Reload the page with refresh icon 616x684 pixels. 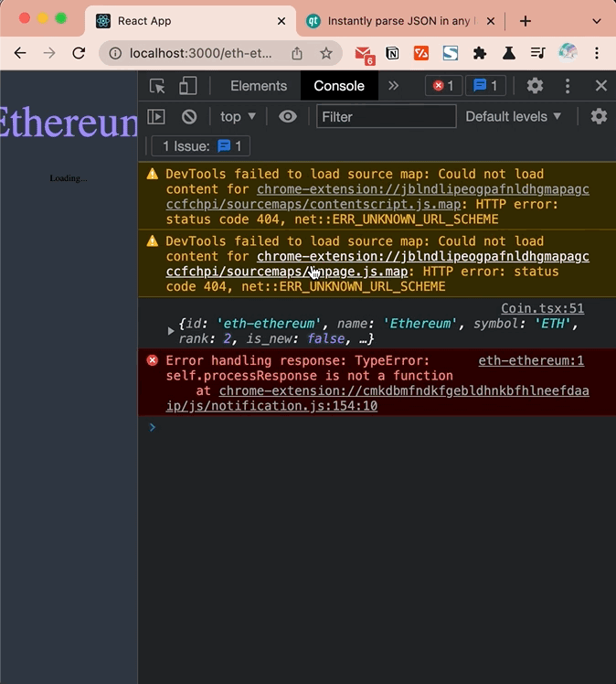tap(79, 53)
